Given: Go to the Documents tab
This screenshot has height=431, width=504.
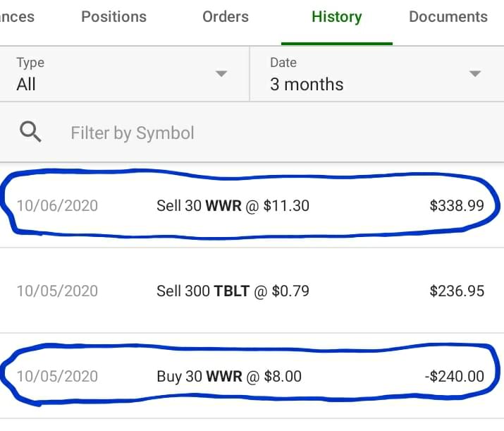Looking at the screenshot, I should [448, 17].
